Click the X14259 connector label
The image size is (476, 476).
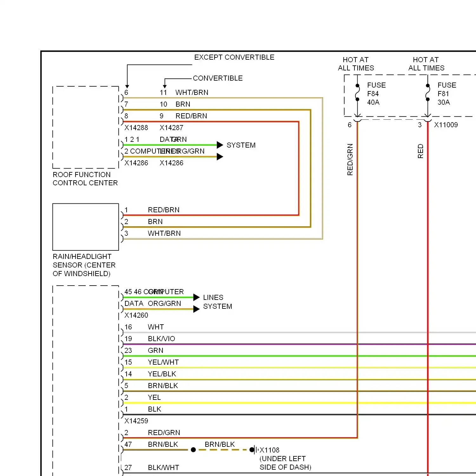pyautogui.click(x=136, y=421)
